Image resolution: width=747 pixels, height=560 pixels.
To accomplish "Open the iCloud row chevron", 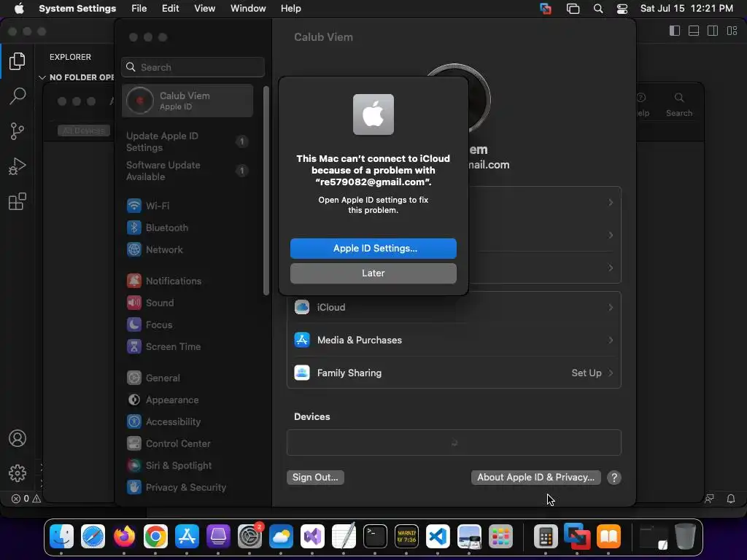I will coord(611,307).
